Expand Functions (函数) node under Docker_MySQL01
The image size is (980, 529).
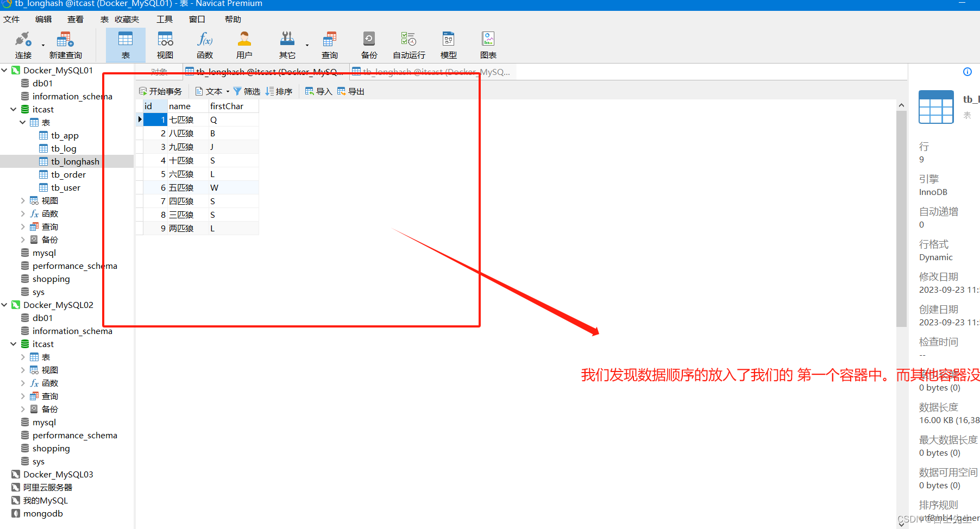23,213
